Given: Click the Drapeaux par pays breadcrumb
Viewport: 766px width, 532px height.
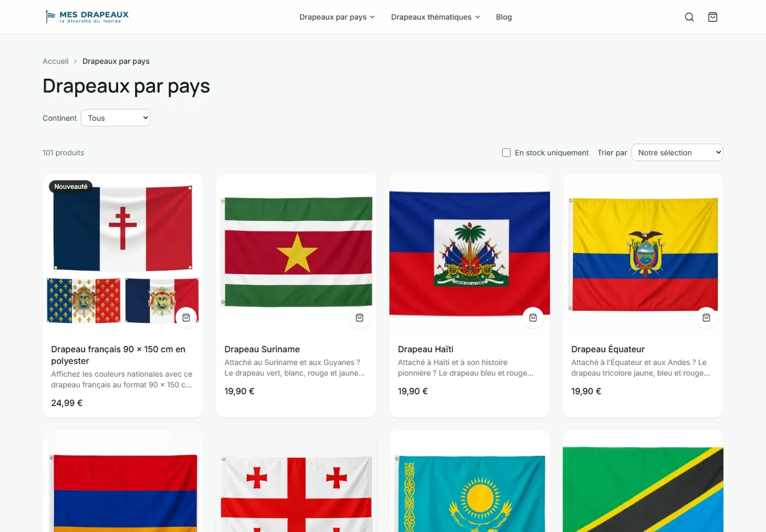Looking at the screenshot, I should [x=116, y=61].
